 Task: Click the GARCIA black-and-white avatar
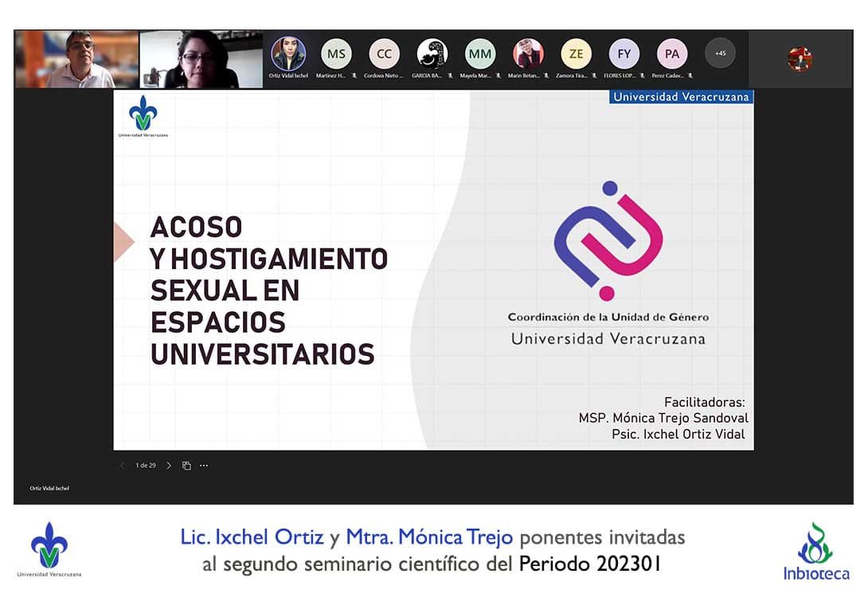(432, 54)
